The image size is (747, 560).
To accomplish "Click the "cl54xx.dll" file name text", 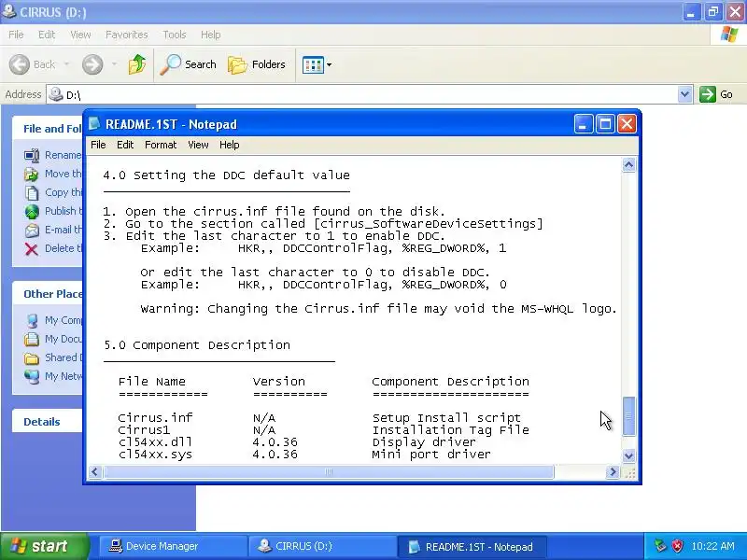I will [155, 441].
